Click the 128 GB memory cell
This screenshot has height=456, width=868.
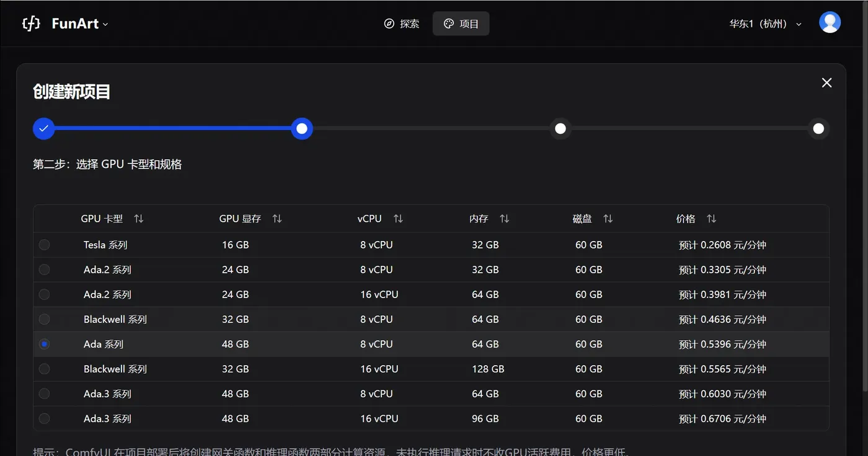pyautogui.click(x=488, y=369)
